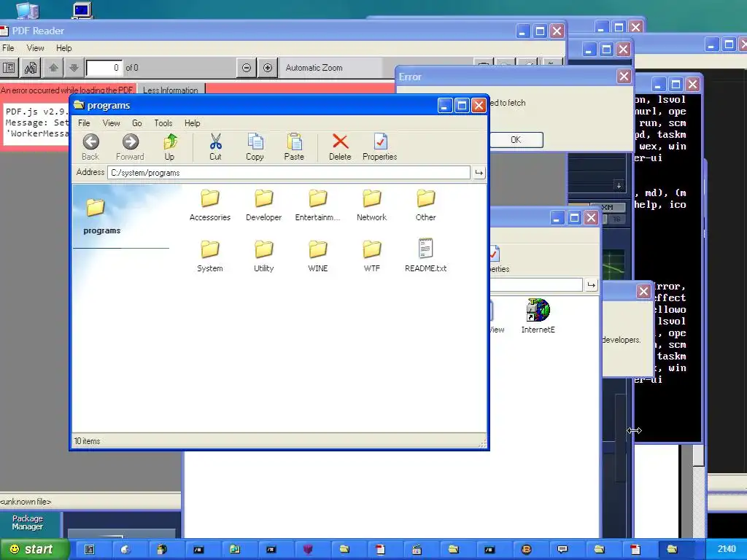747x560 pixels.
Task: Open View menu in PDF Reader
Action: (35, 48)
